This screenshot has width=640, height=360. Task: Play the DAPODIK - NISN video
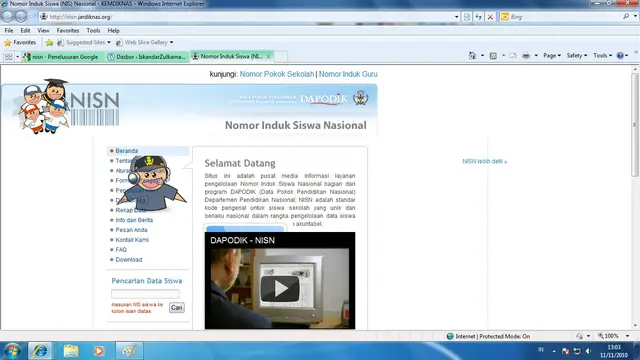[280, 289]
